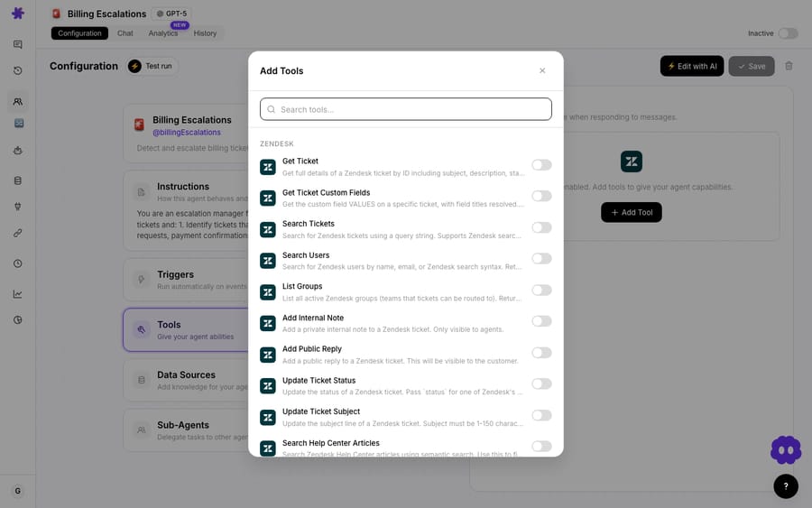The height and width of the screenshot is (508, 812).
Task: Open the history sidebar icon
Action: coord(18,70)
